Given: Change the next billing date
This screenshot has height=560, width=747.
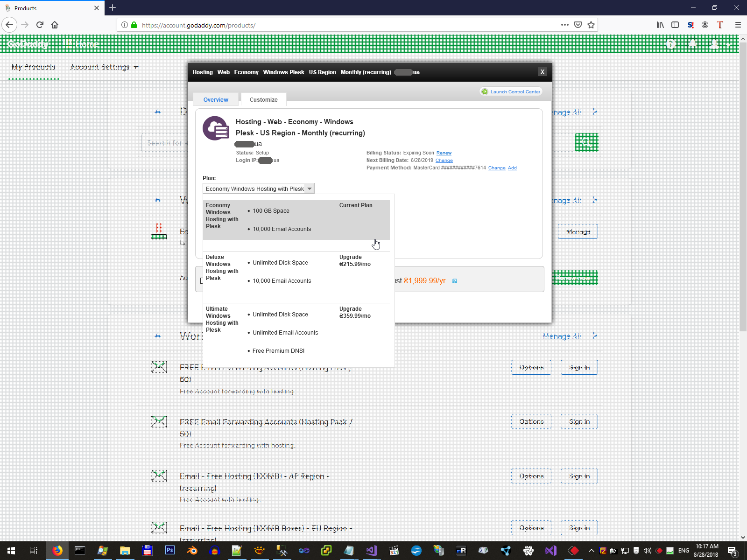Looking at the screenshot, I should pyautogui.click(x=444, y=161).
